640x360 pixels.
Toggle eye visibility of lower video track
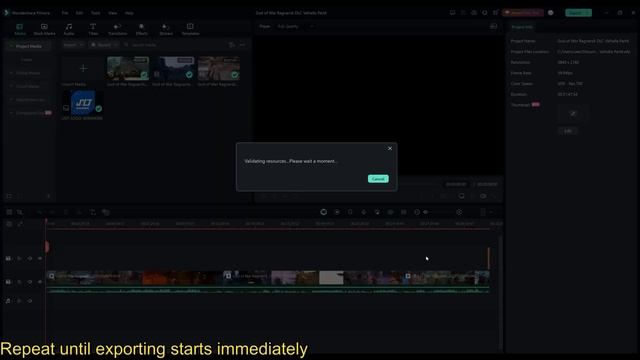pos(40,282)
